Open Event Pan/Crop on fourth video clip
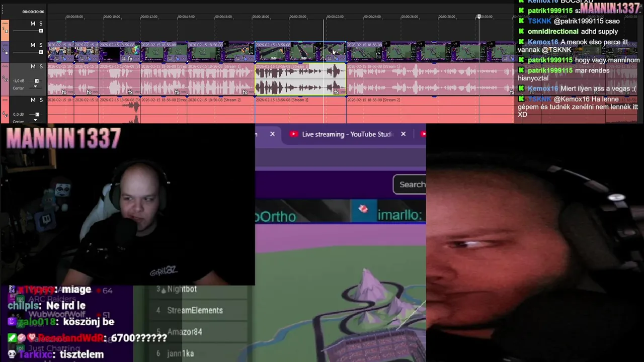 coord(171,58)
